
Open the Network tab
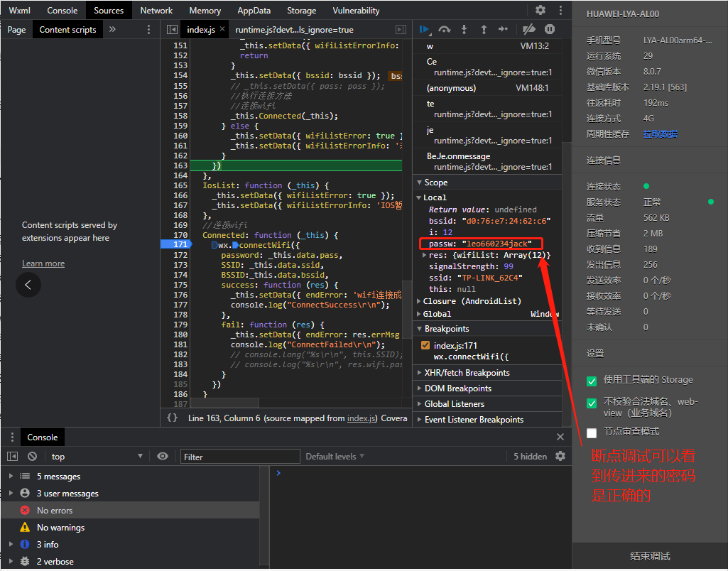[x=156, y=10]
